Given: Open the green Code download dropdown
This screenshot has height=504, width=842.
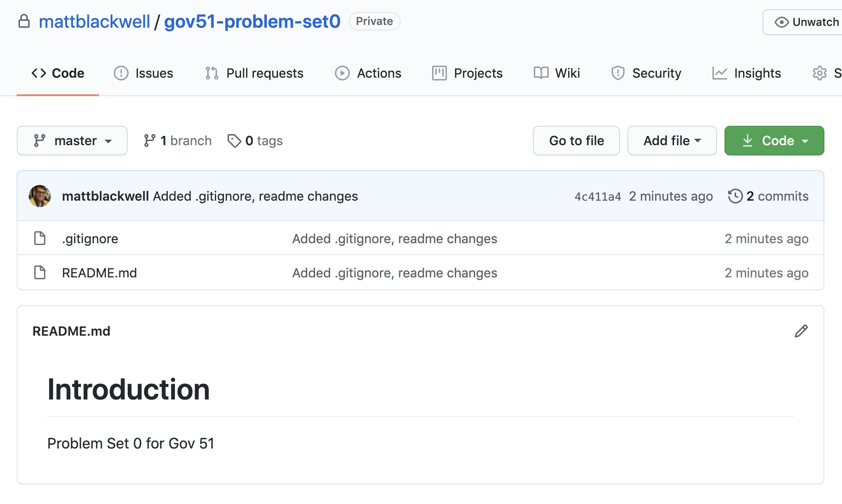Looking at the screenshot, I should (x=774, y=141).
